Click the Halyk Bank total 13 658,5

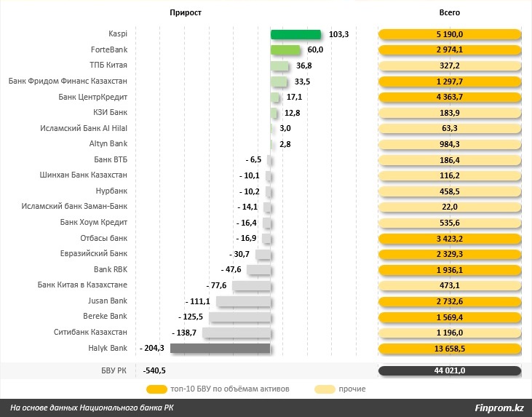450,349
